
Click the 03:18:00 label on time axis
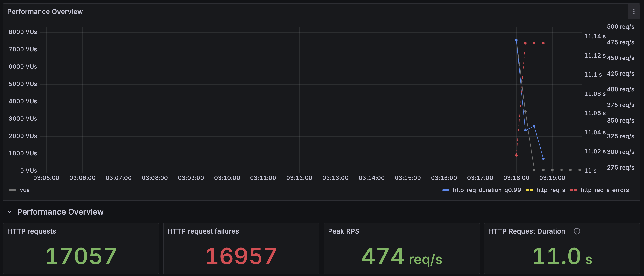(x=516, y=178)
